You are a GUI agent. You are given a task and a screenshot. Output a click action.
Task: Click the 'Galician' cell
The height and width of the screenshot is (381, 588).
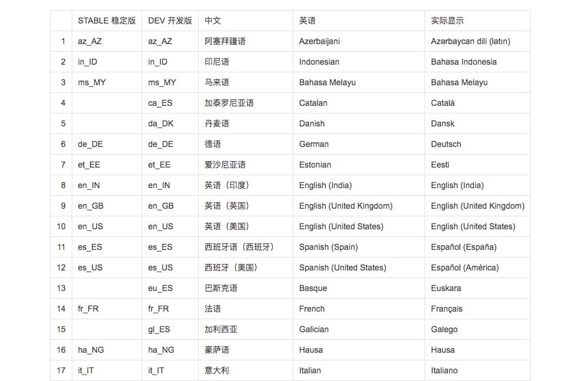pyautogui.click(x=359, y=330)
